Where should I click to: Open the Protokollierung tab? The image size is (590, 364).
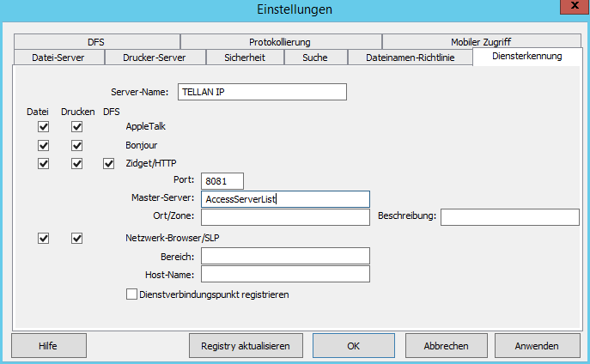[280, 42]
